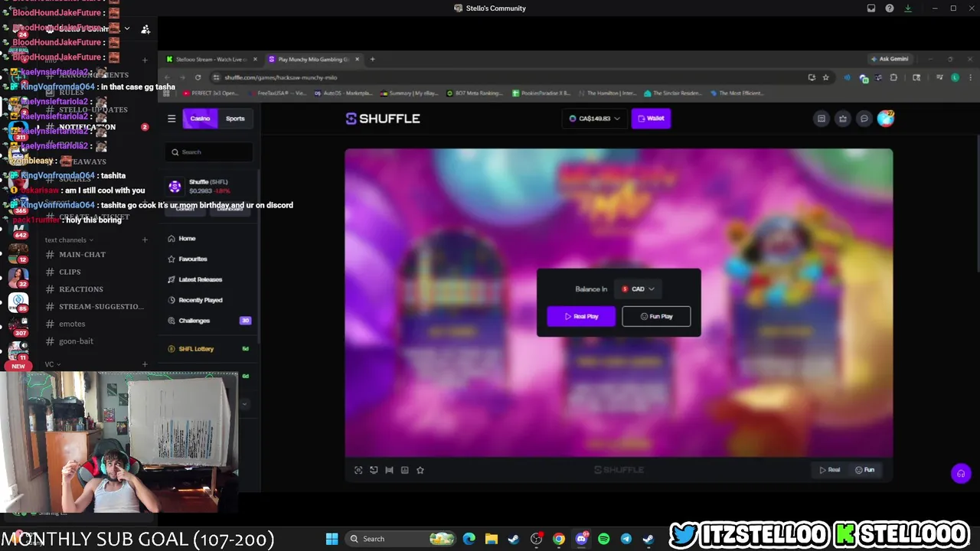This screenshot has height=551, width=980.
Task: Open a new browser tab
Action: pos(373,59)
